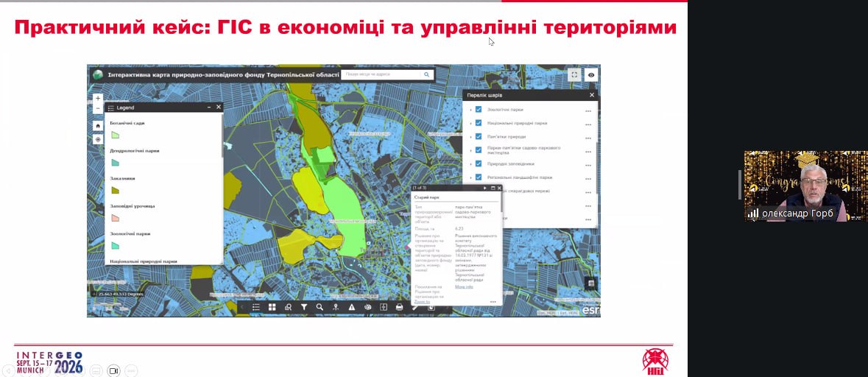Click the Заказники legend swatch
Screen dimensions: 868x377
click(x=115, y=191)
